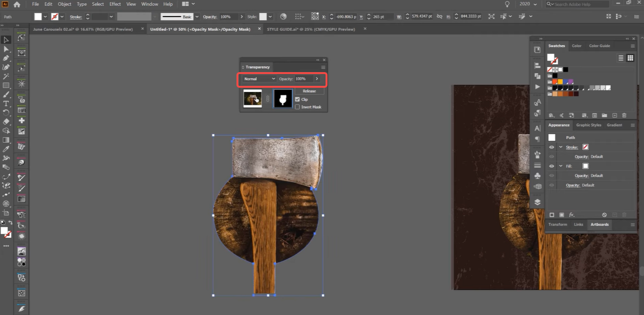The image size is (644, 315).
Task: Enable the Invert Mask checkbox
Action: tap(297, 107)
